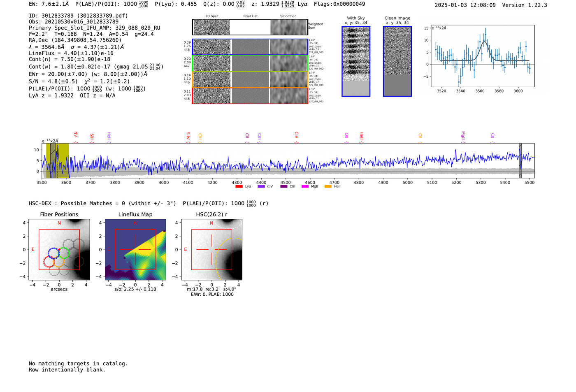Click the magenta MgII legend swatch
Screen dimensions: 576x392
(x=305, y=186)
